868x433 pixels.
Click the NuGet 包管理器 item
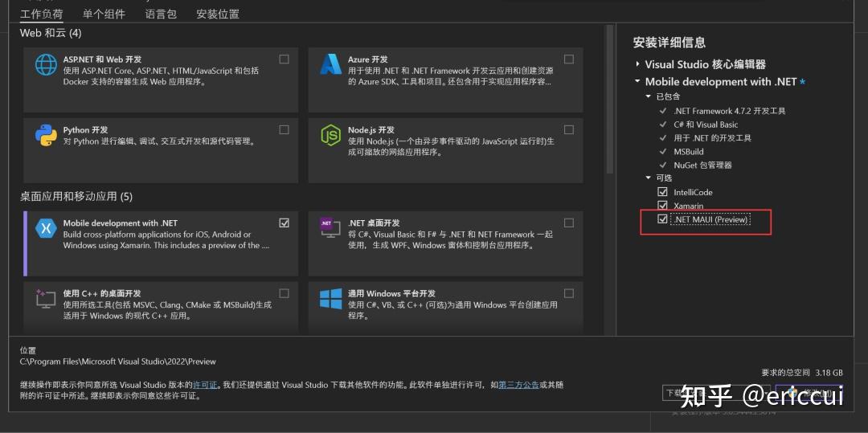coord(703,165)
